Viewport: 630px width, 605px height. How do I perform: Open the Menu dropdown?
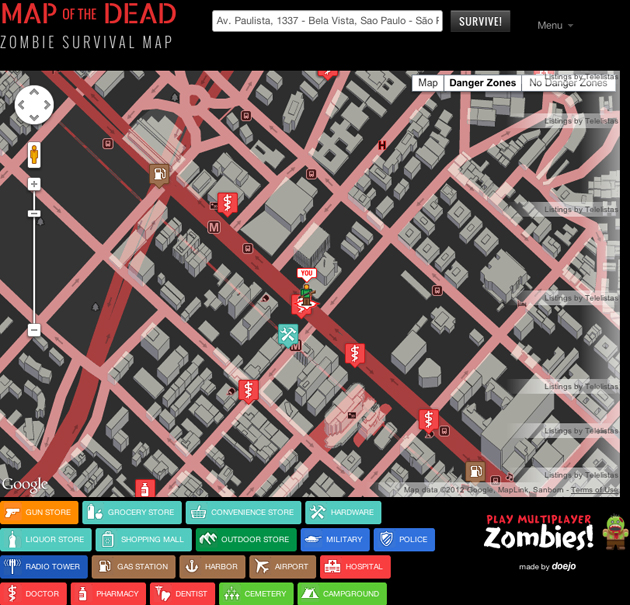(x=555, y=26)
